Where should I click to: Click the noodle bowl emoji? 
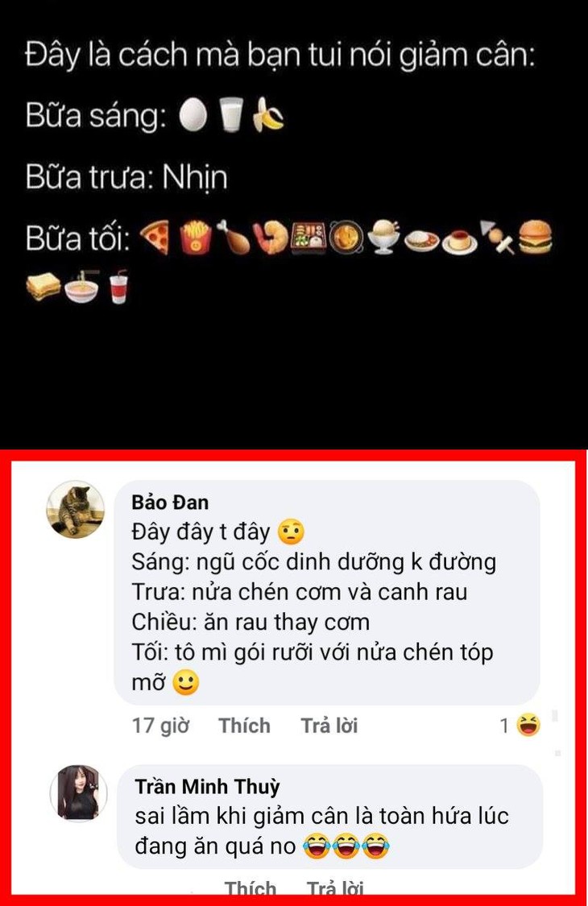click(x=81, y=287)
